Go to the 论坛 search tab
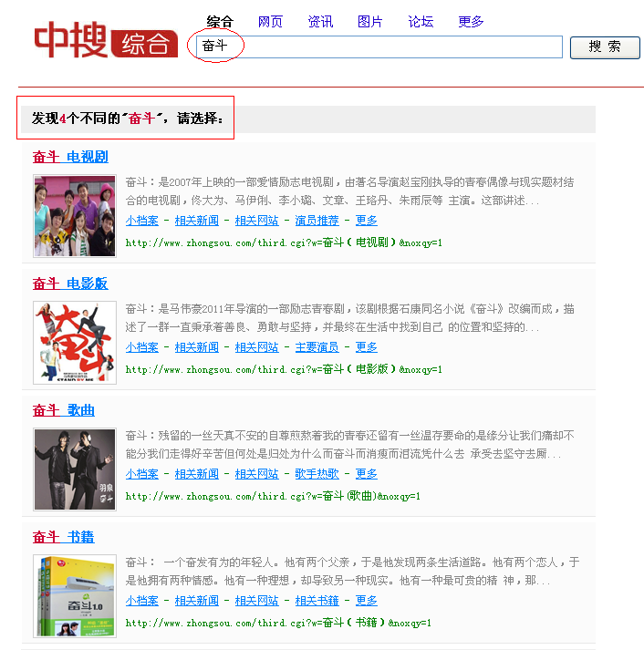 tap(421, 21)
